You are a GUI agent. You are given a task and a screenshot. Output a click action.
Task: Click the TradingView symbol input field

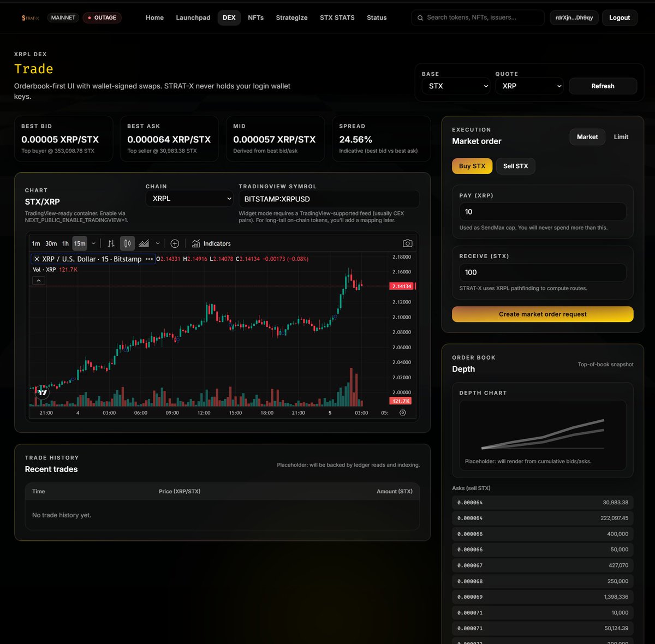(x=329, y=199)
